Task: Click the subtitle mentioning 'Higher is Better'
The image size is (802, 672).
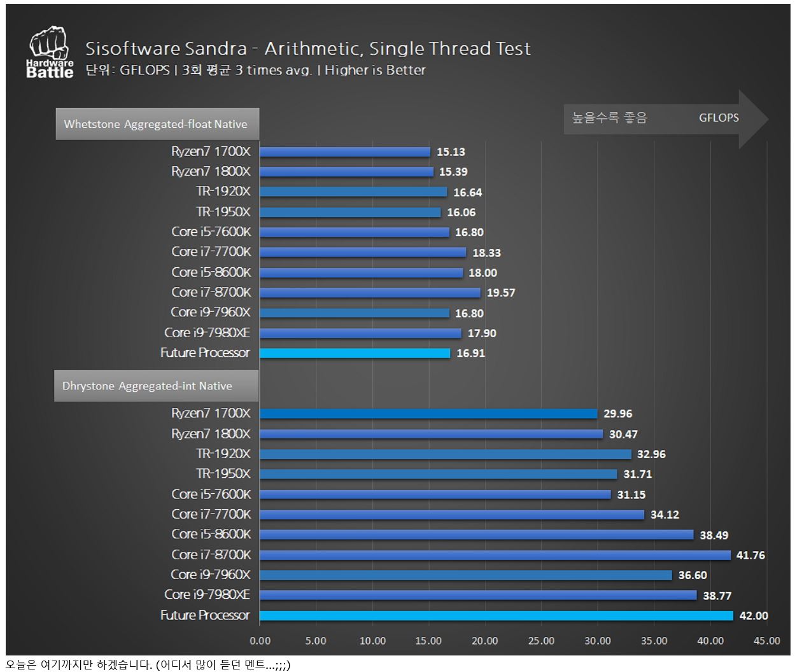Action: (255, 70)
